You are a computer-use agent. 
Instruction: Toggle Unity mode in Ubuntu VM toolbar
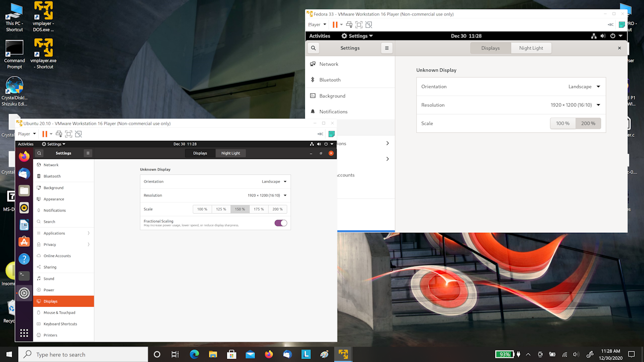pos(78,134)
